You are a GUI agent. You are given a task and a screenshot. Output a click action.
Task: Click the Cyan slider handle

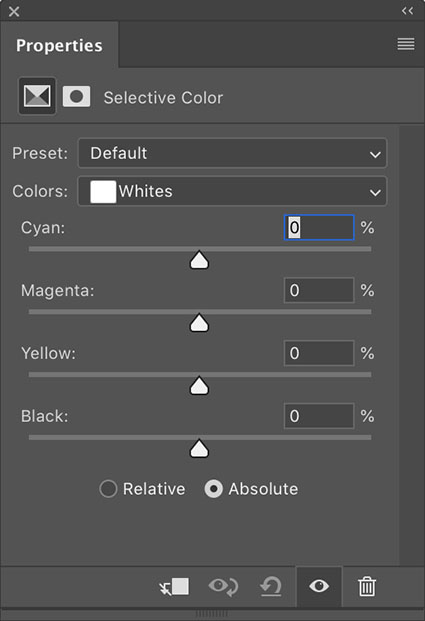199,260
